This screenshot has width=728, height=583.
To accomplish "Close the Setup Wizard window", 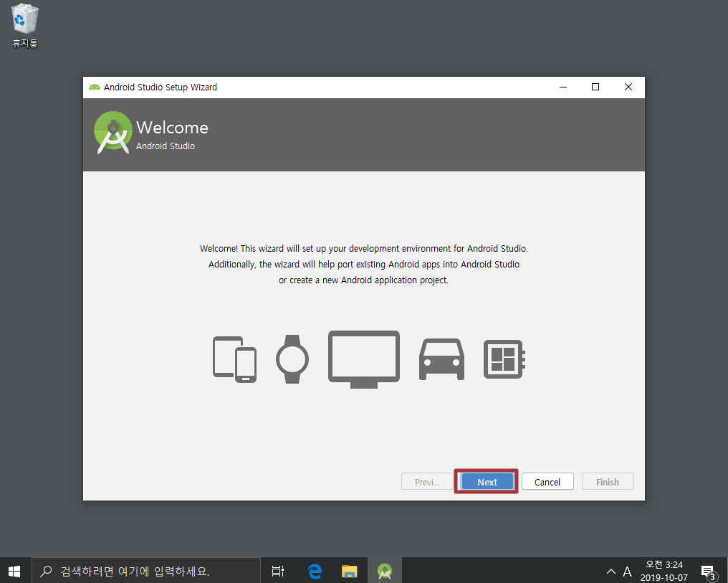I will (628, 87).
